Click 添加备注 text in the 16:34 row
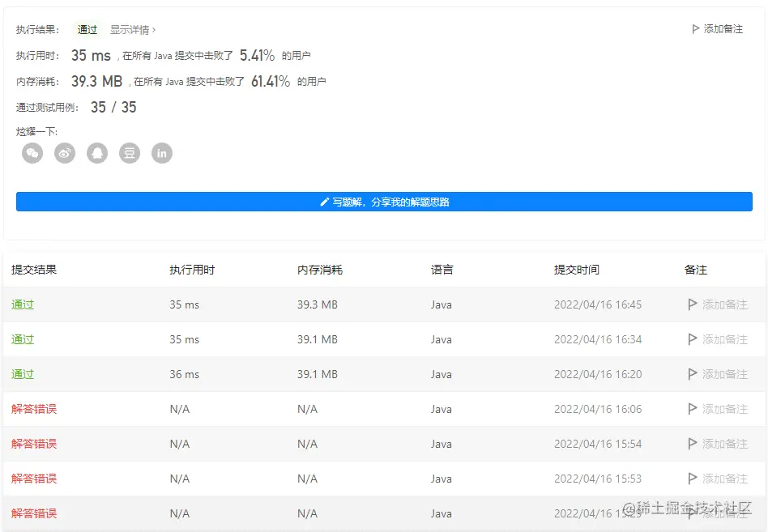 [725, 339]
